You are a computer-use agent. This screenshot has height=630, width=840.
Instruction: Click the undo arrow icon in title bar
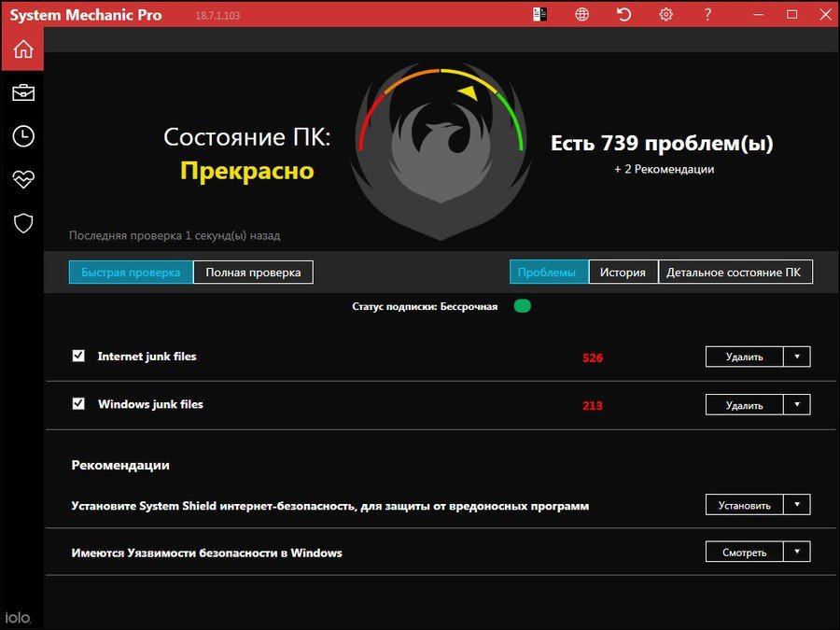[x=624, y=14]
